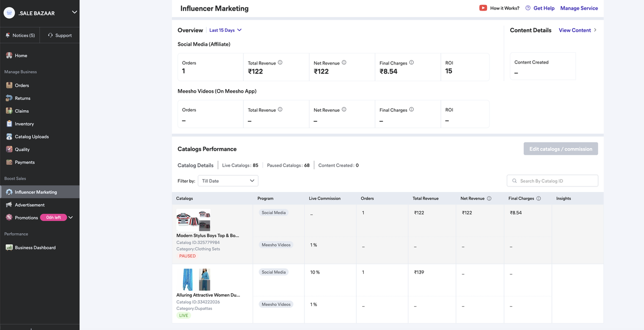Click the PAUSED status label
Image resolution: width=644 pixels, height=330 pixels.
(x=187, y=256)
